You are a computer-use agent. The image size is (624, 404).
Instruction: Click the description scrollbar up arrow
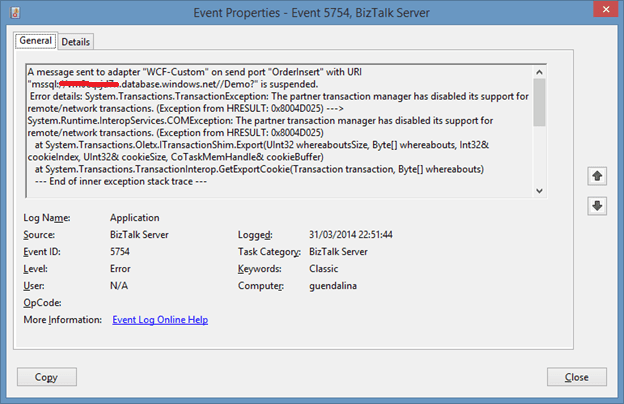(x=539, y=72)
